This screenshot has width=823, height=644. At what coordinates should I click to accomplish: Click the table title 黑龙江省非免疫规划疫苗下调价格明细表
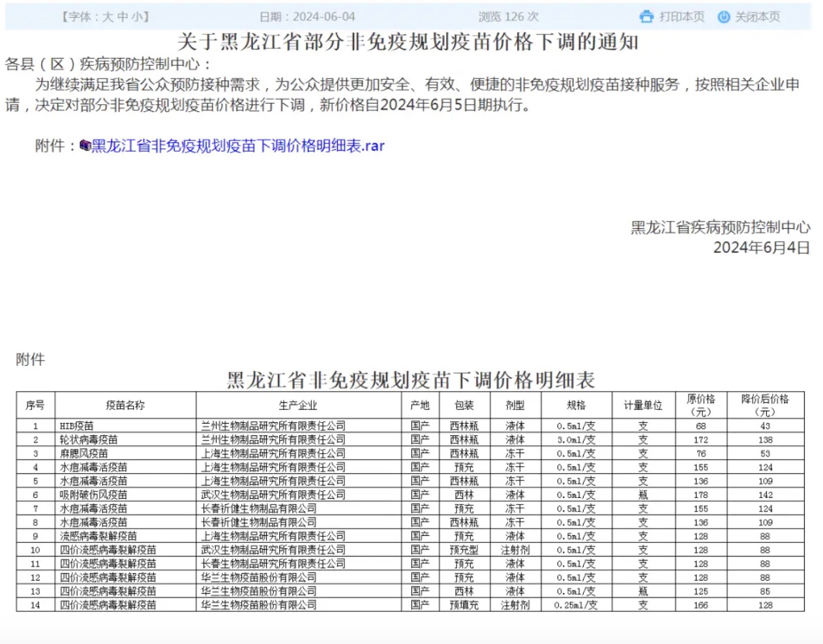click(x=411, y=379)
